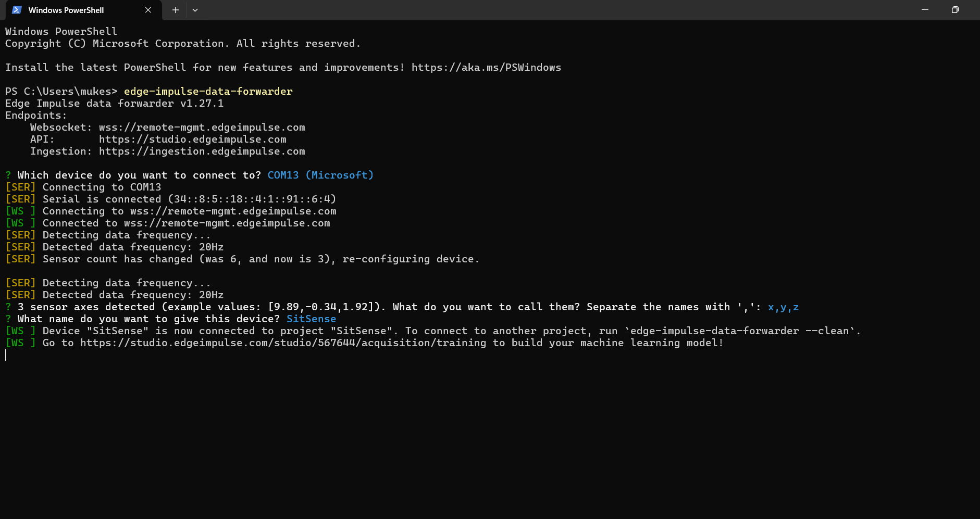The width and height of the screenshot is (980, 519).
Task: Restore down the terminal window
Action: click(x=955, y=10)
